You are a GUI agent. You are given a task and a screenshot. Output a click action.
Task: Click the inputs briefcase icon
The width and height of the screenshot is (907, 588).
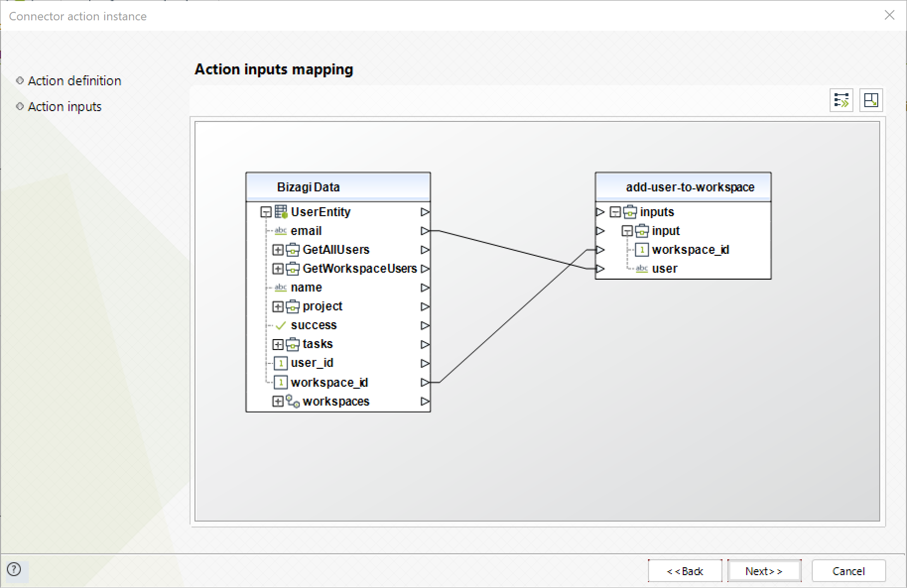[x=630, y=212]
